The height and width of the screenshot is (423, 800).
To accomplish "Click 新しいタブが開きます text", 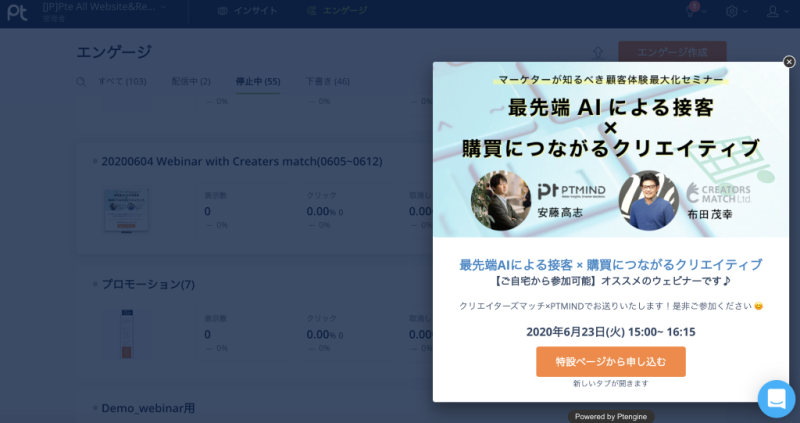I will (x=611, y=383).
